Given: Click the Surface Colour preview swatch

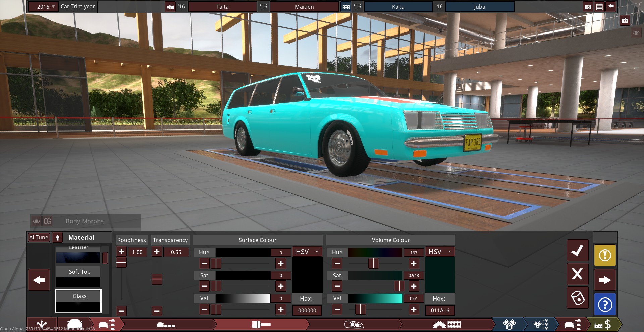Looking at the screenshot, I should (x=307, y=275).
